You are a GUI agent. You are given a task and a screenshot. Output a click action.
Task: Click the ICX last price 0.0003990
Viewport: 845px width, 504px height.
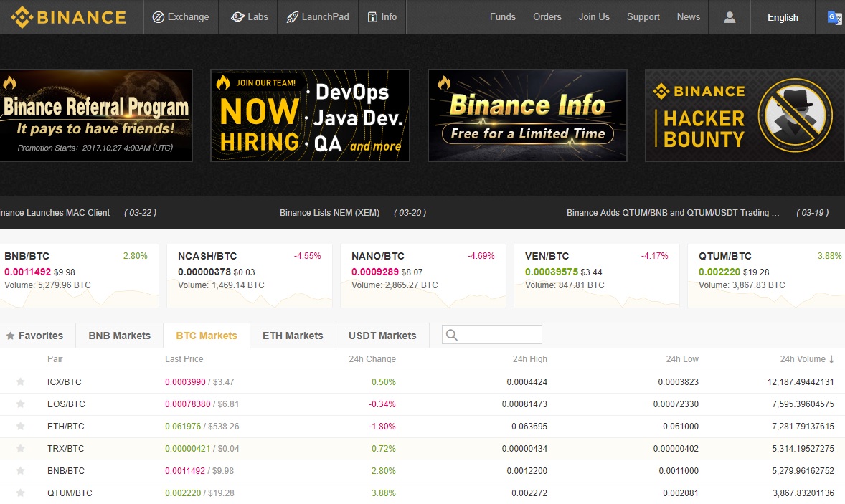[185, 382]
